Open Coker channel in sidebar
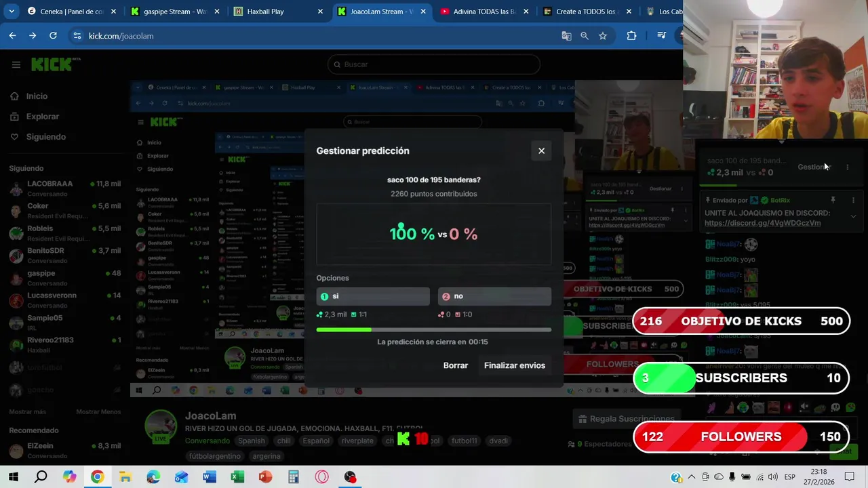The width and height of the screenshot is (868, 488). (65, 211)
